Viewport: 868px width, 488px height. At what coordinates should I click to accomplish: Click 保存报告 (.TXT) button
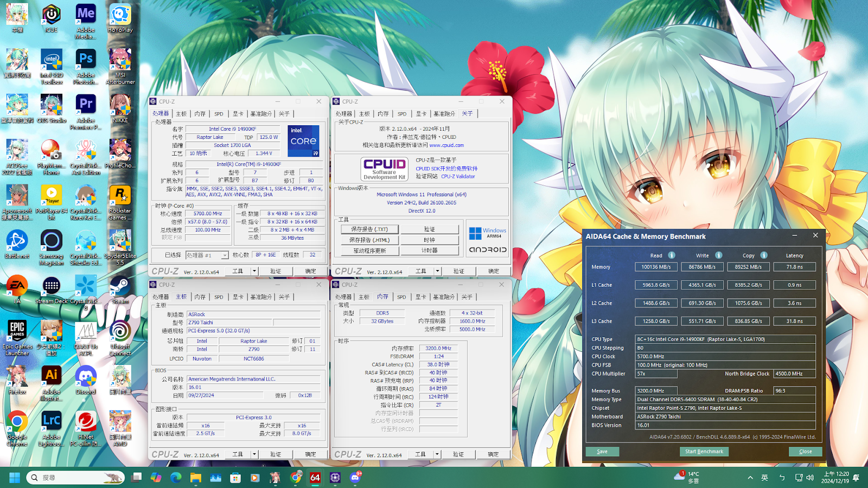pyautogui.click(x=369, y=229)
